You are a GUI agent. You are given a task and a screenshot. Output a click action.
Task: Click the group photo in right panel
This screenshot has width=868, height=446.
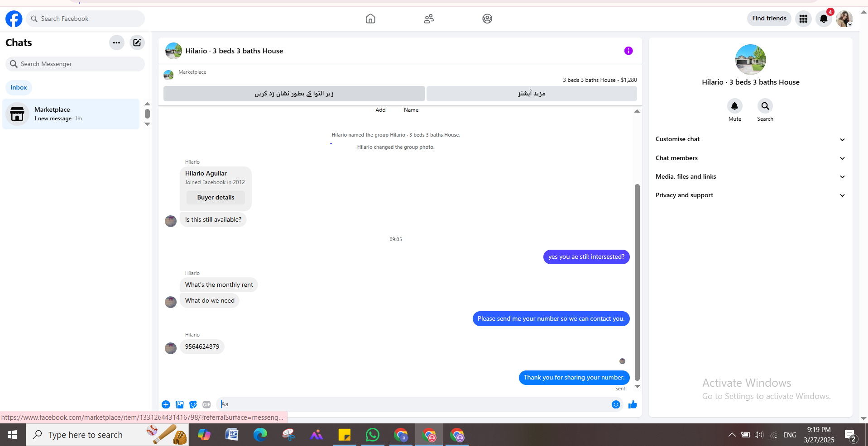750,59
